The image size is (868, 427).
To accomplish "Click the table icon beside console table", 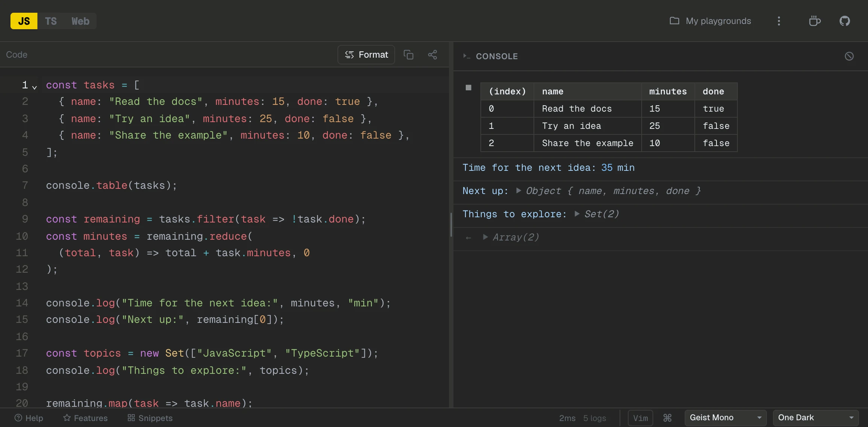I will tap(468, 88).
